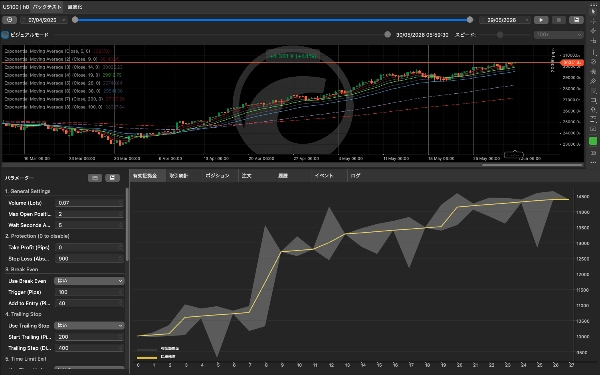The height and width of the screenshot is (375, 600).
Task: Click the toolbar icon directly above the green square
Action: click(593, 129)
